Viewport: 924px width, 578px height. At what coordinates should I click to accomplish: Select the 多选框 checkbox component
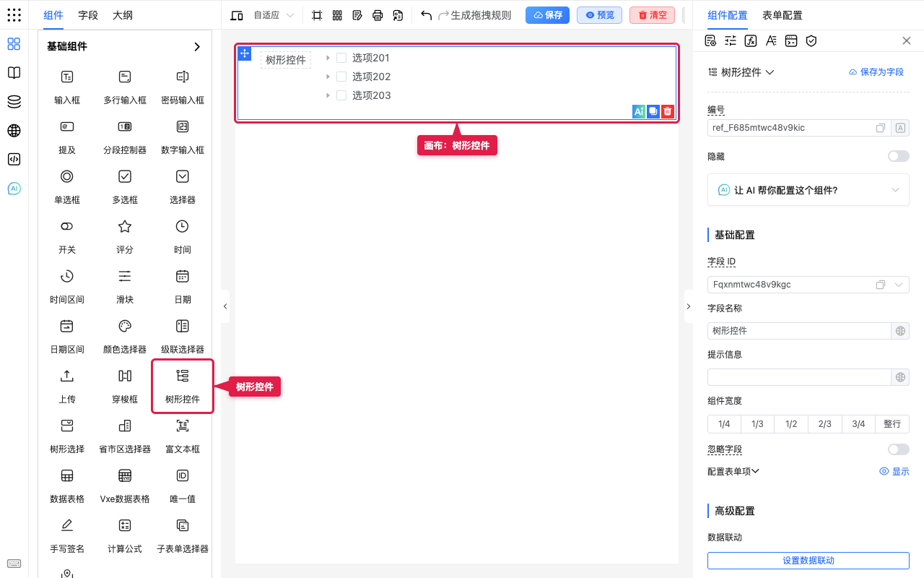pyautogui.click(x=125, y=186)
